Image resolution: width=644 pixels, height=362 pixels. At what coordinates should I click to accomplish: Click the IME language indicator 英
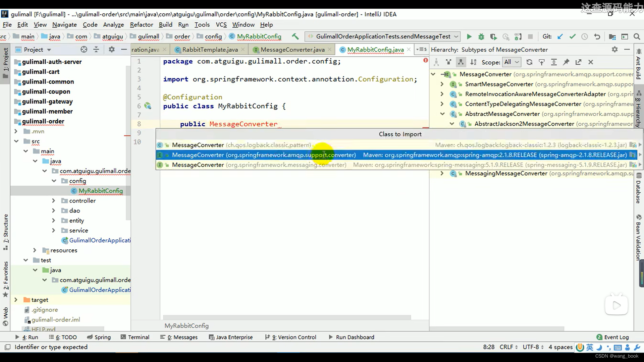[590, 347]
